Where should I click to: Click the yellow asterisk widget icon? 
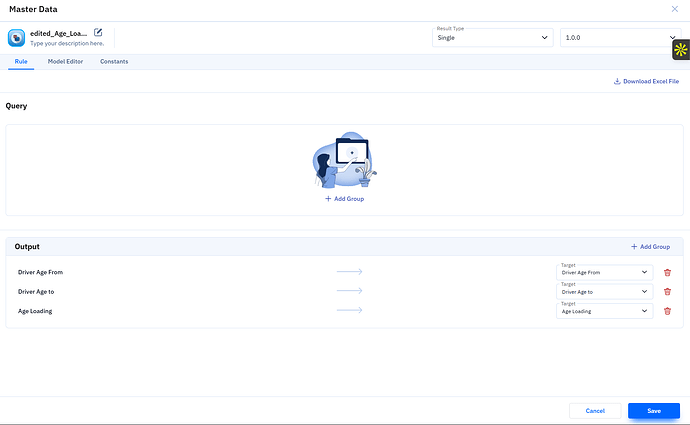[681, 50]
